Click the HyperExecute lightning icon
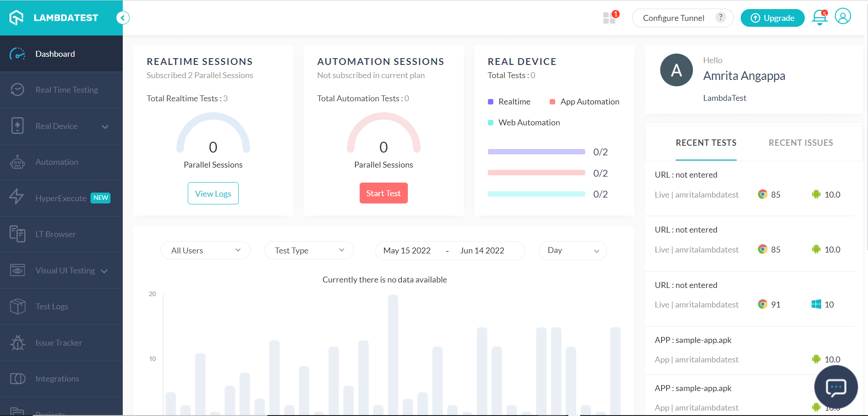This screenshot has height=416, width=868. click(17, 198)
